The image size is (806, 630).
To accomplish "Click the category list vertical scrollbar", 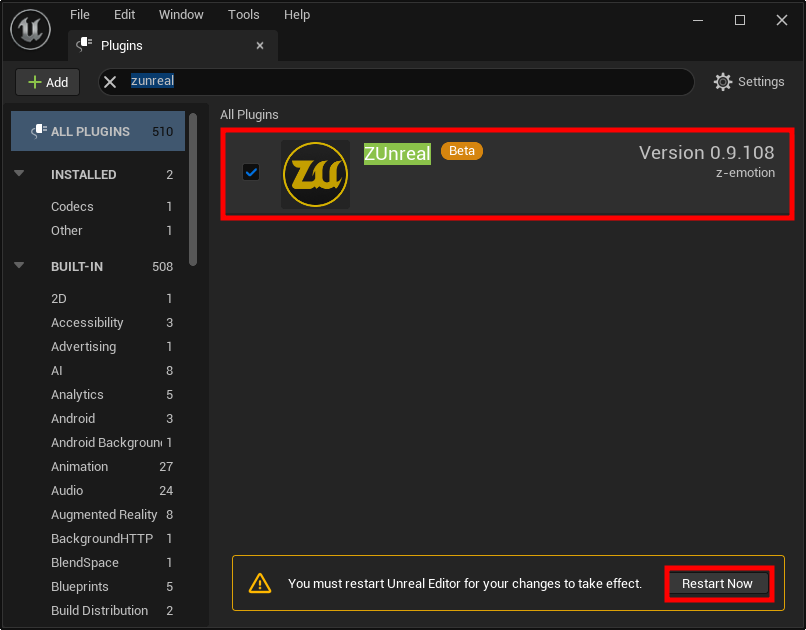I will pos(193,190).
